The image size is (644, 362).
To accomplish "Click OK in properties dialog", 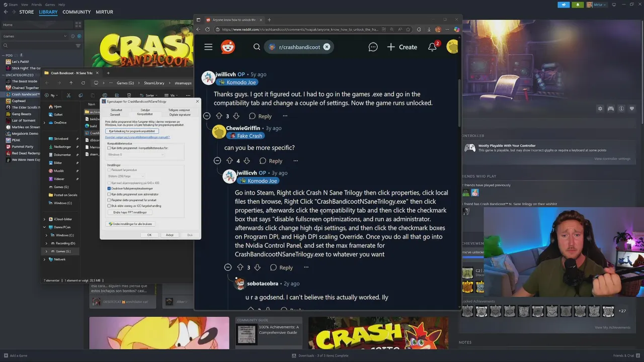I will tap(149, 235).
